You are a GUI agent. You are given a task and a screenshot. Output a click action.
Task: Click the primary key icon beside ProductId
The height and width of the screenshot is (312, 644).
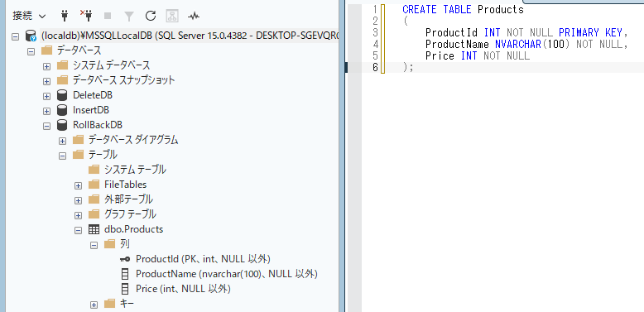[x=125, y=259]
